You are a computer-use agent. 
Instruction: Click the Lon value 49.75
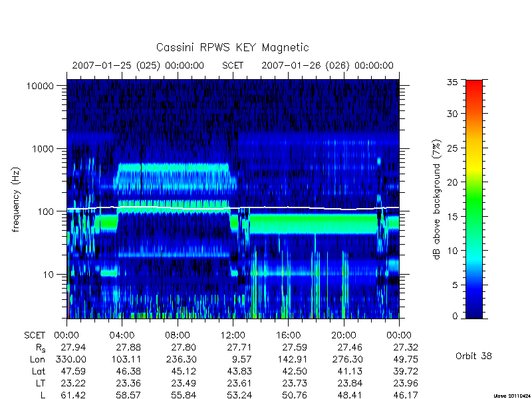pos(406,359)
